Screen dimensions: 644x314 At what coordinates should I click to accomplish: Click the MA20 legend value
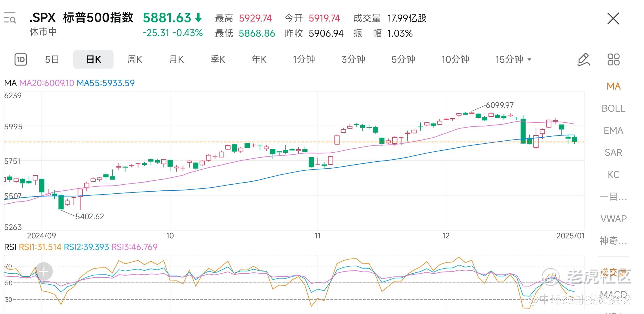tap(47, 83)
